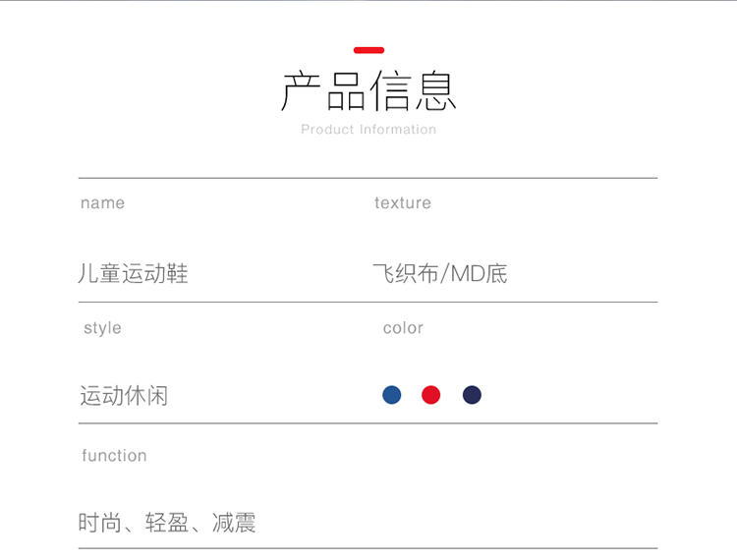Click the color field label
This screenshot has width=737, height=560.
coord(403,328)
